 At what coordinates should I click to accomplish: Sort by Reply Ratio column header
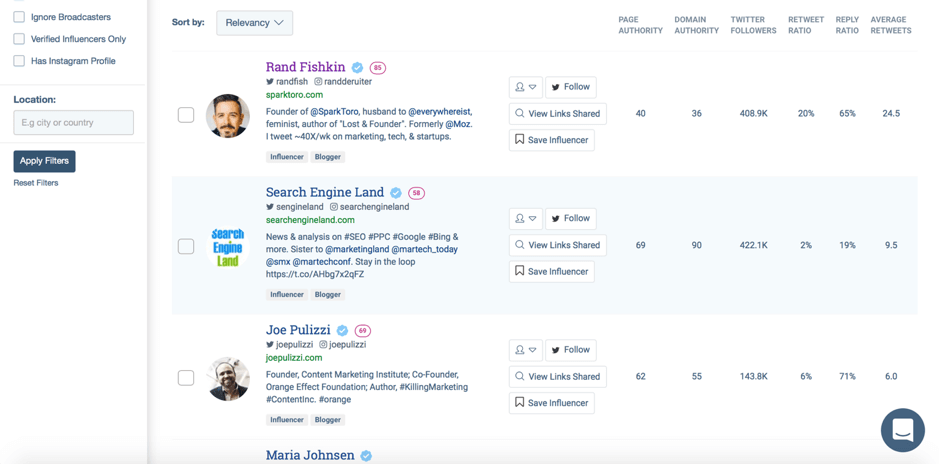(x=847, y=25)
